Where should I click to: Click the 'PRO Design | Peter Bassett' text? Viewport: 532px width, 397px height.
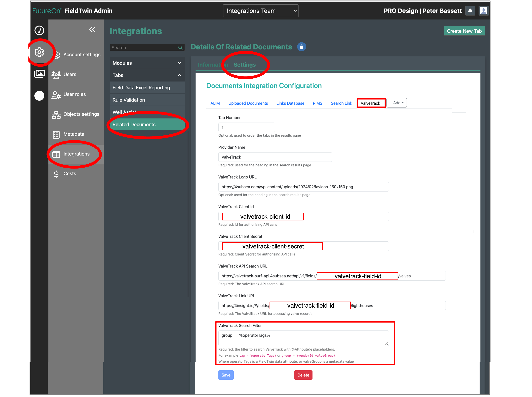[x=422, y=11]
